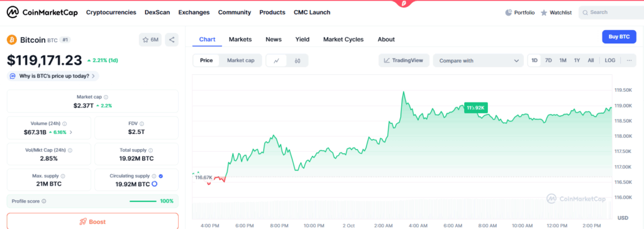
Task: Add Bitcoin to watchlist star 6M
Action: click(x=150, y=40)
